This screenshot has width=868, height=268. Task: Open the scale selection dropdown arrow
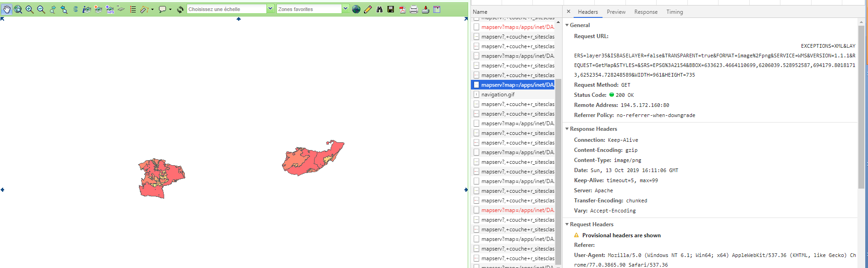[270, 9]
